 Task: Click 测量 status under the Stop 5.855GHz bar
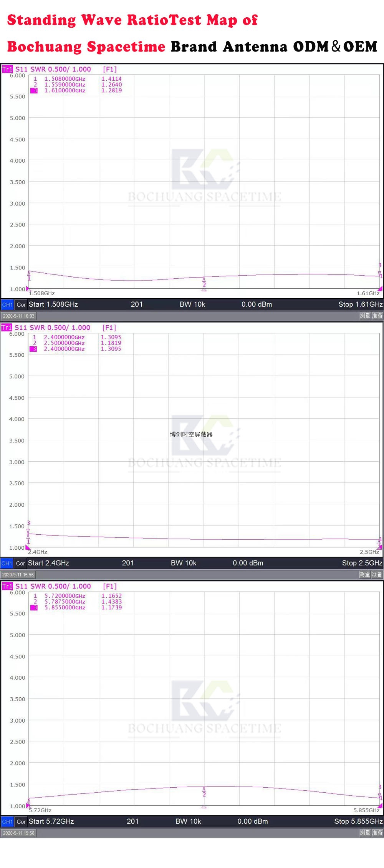pyautogui.click(x=365, y=833)
